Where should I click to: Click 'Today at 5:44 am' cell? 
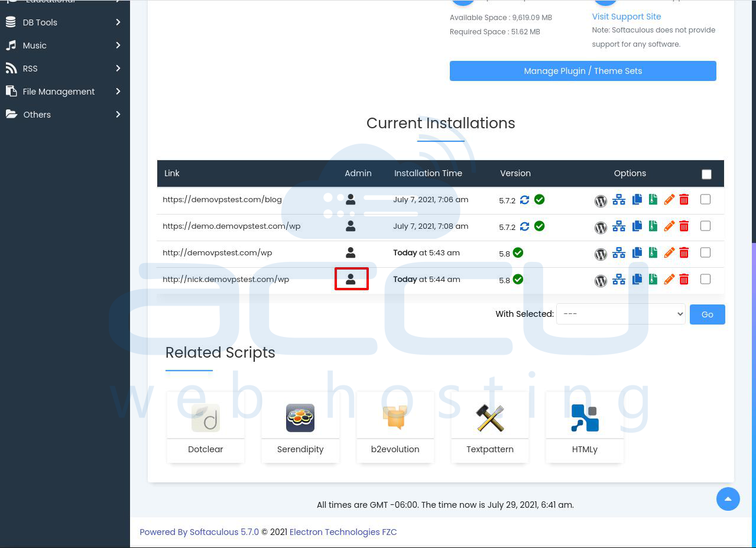[427, 279]
